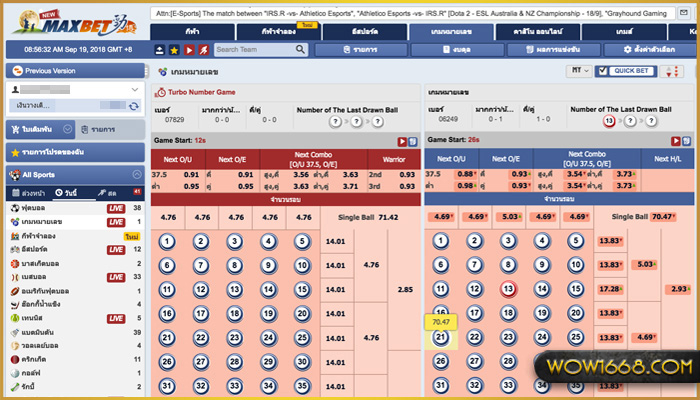Click the red play streaming icon in toolbar

[188, 49]
